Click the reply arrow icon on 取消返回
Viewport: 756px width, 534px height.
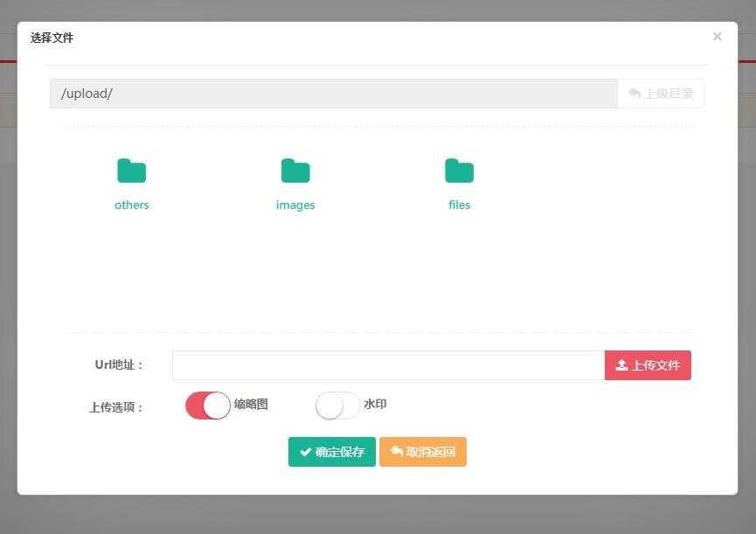click(396, 451)
